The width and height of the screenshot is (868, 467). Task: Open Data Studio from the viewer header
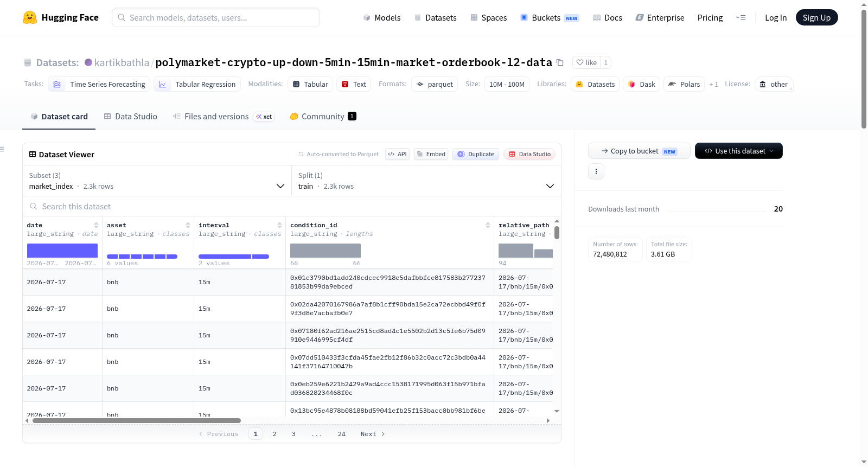[529, 154]
